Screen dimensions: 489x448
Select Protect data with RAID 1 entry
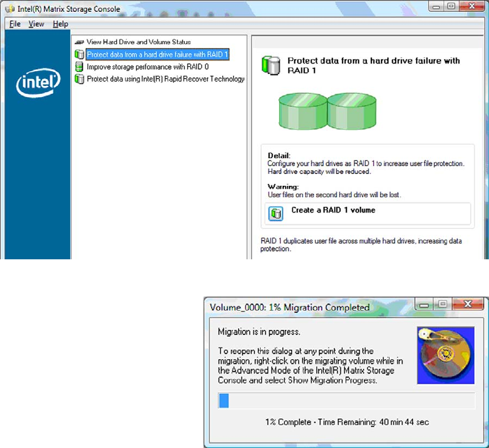coord(158,54)
